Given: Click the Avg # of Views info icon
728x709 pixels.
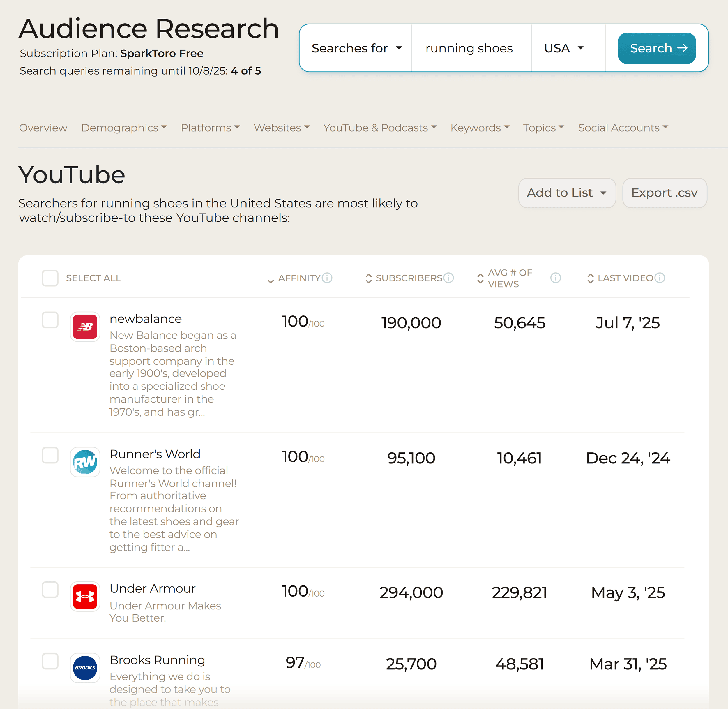Looking at the screenshot, I should coord(555,278).
